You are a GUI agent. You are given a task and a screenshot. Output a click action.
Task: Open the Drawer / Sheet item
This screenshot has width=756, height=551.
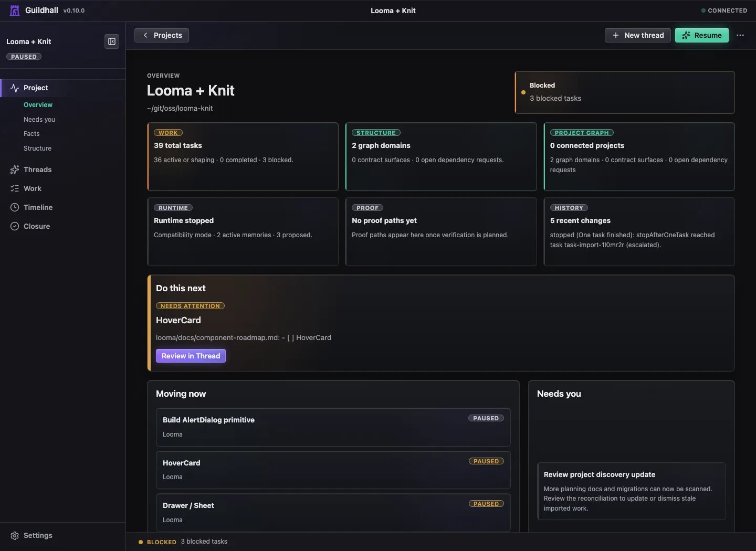[x=333, y=513]
